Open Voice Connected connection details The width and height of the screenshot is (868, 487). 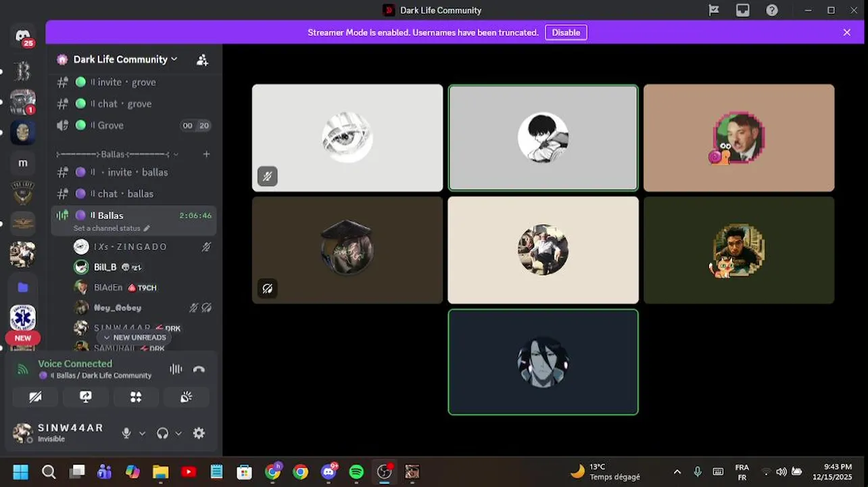[75, 364]
